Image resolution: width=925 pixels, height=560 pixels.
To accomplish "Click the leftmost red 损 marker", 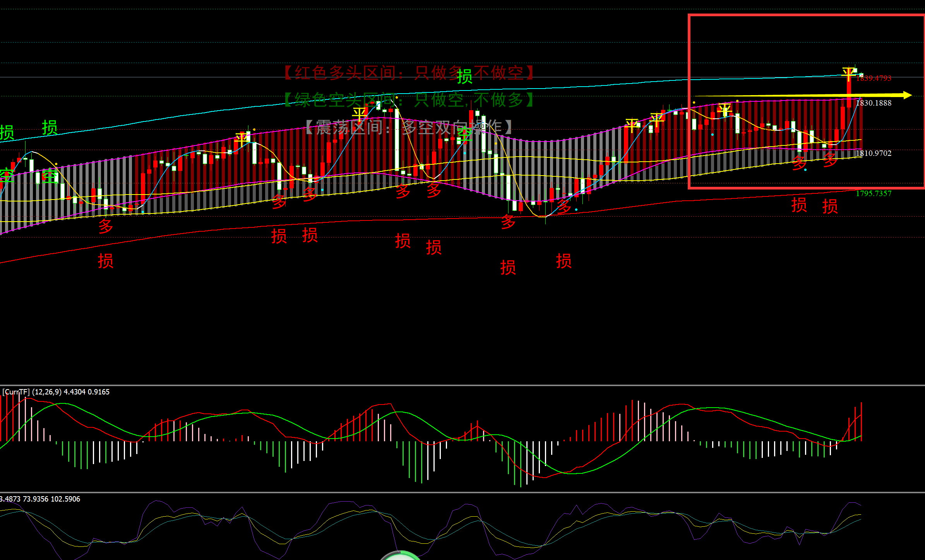I will pyautogui.click(x=105, y=261).
